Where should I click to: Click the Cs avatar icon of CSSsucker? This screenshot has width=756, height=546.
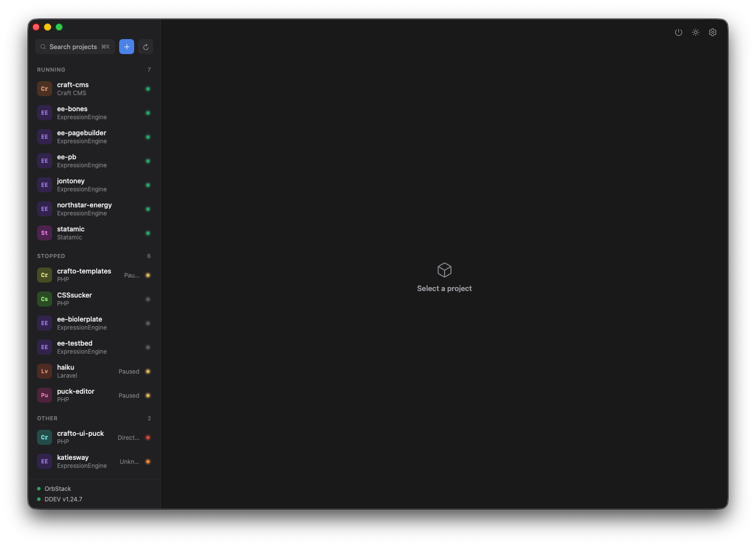pyautogui.click(x=45, y=299)
